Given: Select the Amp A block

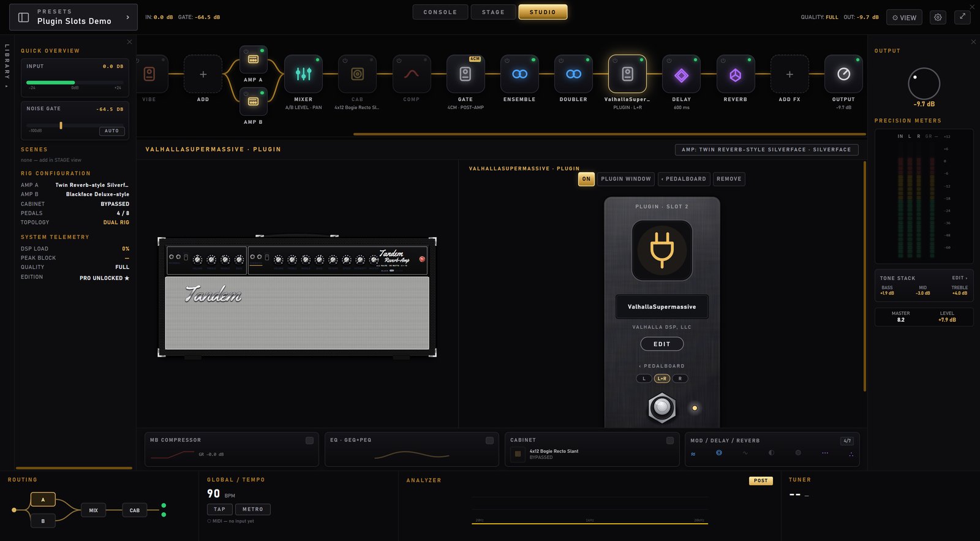Looking at the screenshot, I should pyautogui.click(x=253, y=59).
